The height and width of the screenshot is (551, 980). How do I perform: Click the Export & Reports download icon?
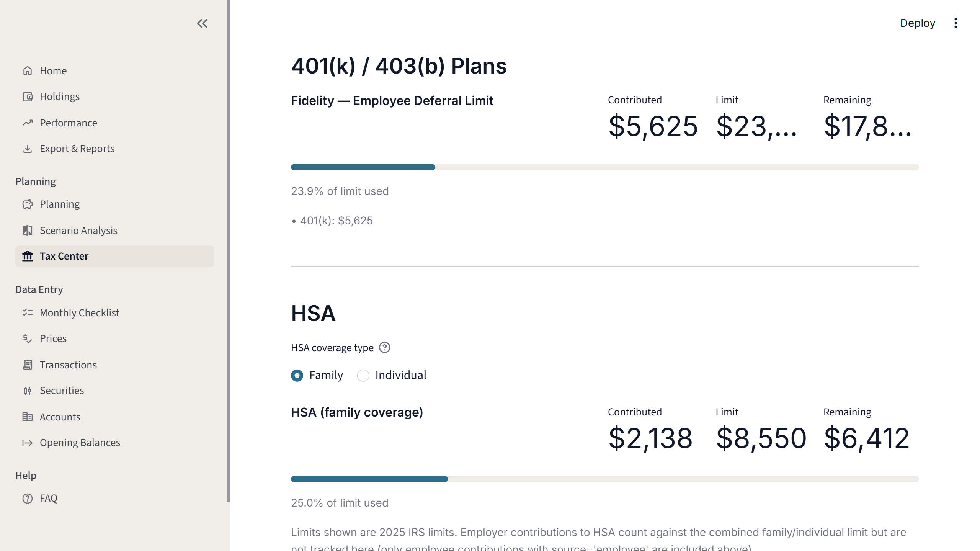28,149
